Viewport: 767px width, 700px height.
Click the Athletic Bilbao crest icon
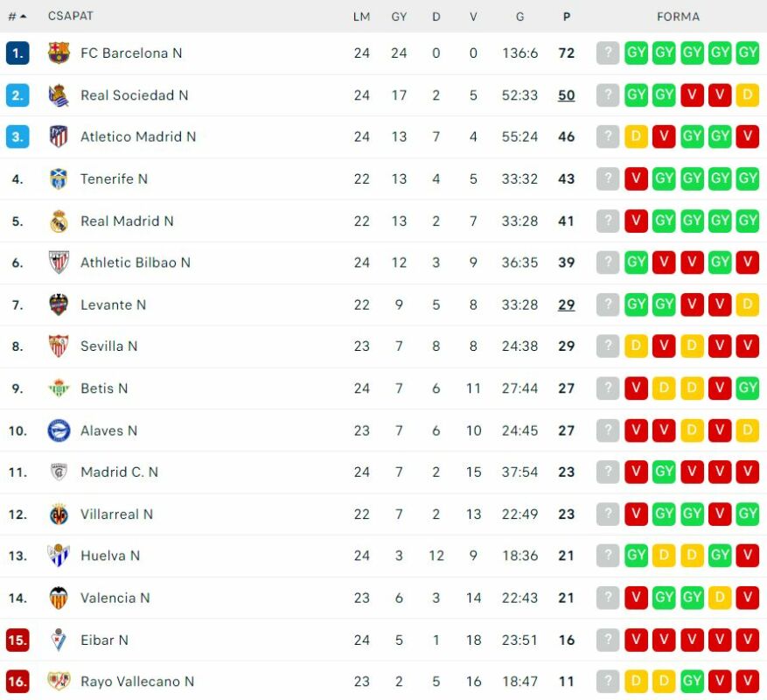click(x=59, y=262)
